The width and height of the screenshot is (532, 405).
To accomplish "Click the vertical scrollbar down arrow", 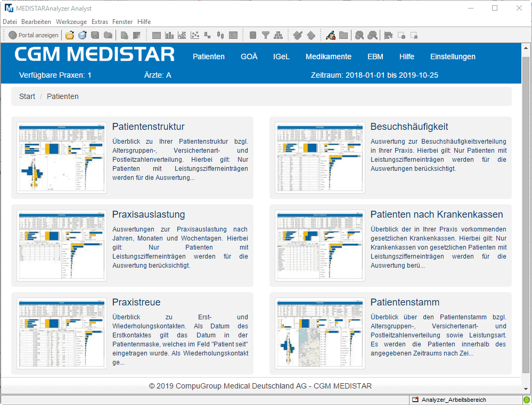I will (x=526, y=389).
